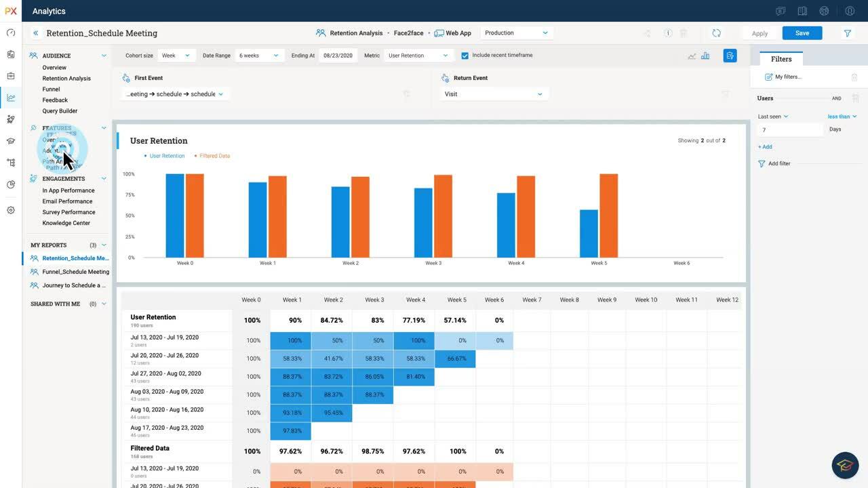The image size is (868, 488).
Task: Open Funnel in Audience menu
Action: tap(51, 89)
